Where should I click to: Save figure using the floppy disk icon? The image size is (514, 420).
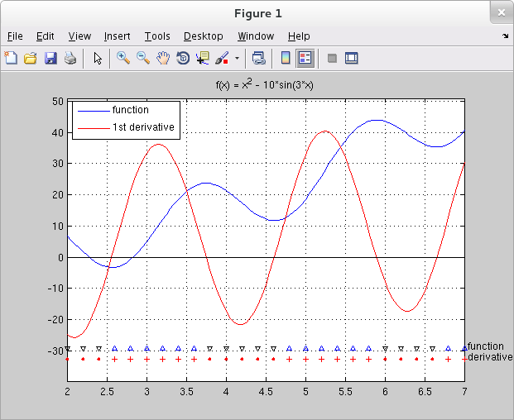click(x=50, y=58)
